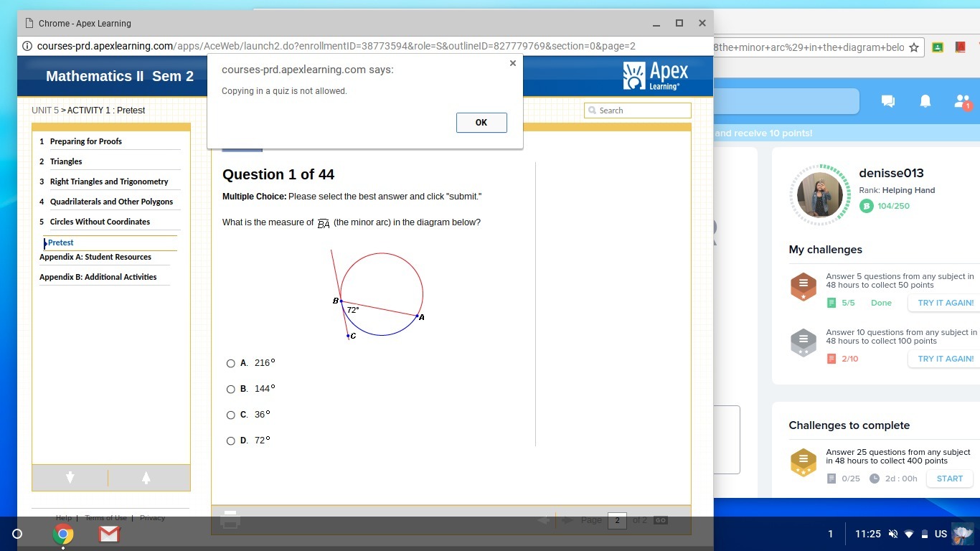
Task: Open unit 2 Triangles
Action: (x=66, y=161)
